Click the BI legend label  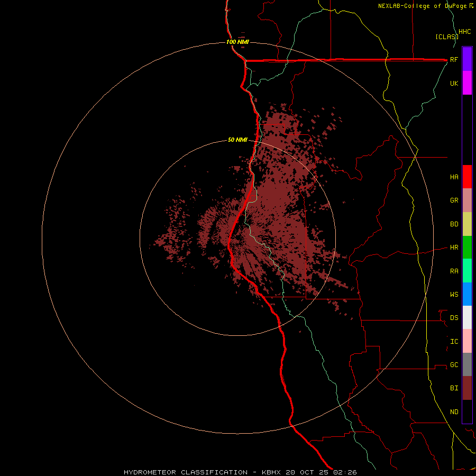[454, 388]
